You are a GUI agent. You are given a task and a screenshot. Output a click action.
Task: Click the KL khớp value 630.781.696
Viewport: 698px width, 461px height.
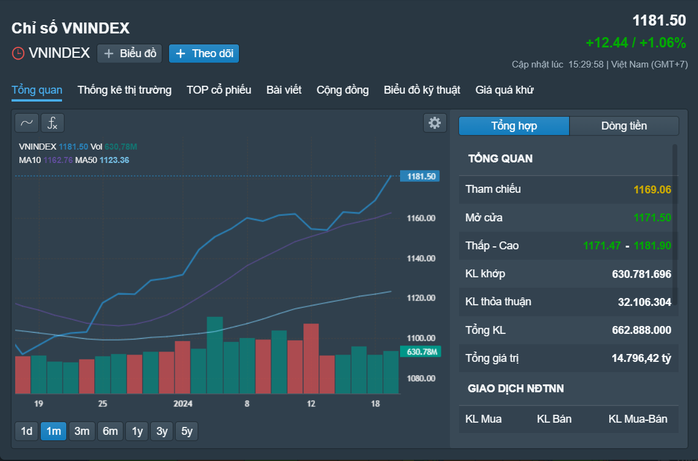point(641,274)
